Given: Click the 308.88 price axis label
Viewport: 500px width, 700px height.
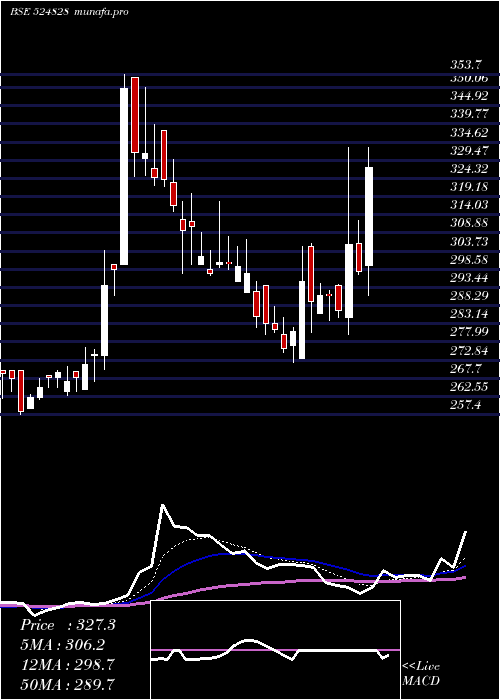Looking at the screenshot, I should click(469, 224).
